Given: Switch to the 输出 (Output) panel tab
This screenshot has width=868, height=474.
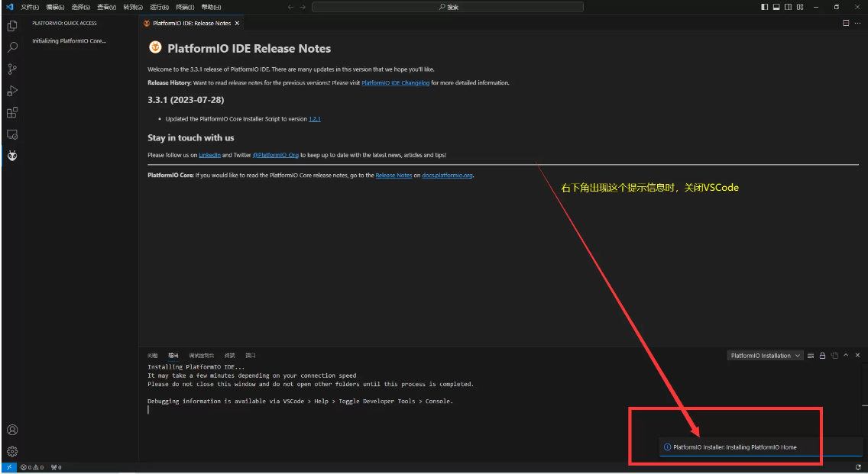Looking at the screenshot, I should coord(173,356).
